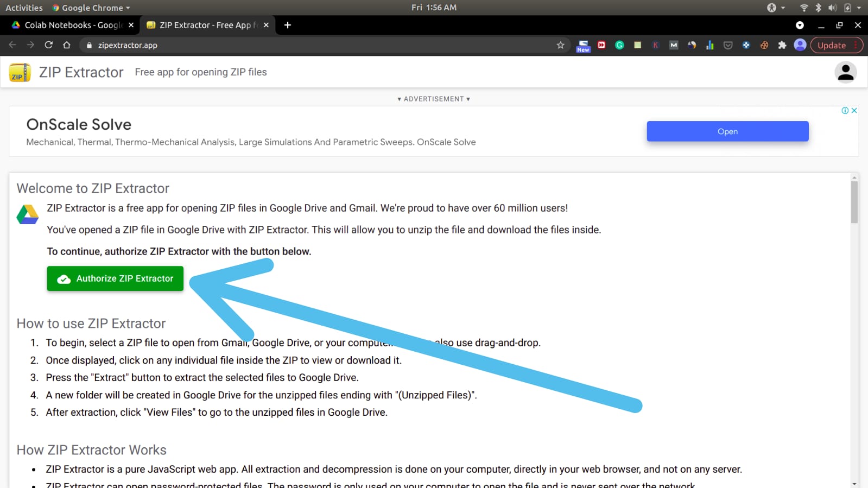Viewport: 868px width, 488px height.
Task: Click the 'Welcome to ZIP Extractor' heading
Action: tap(93, 188)
